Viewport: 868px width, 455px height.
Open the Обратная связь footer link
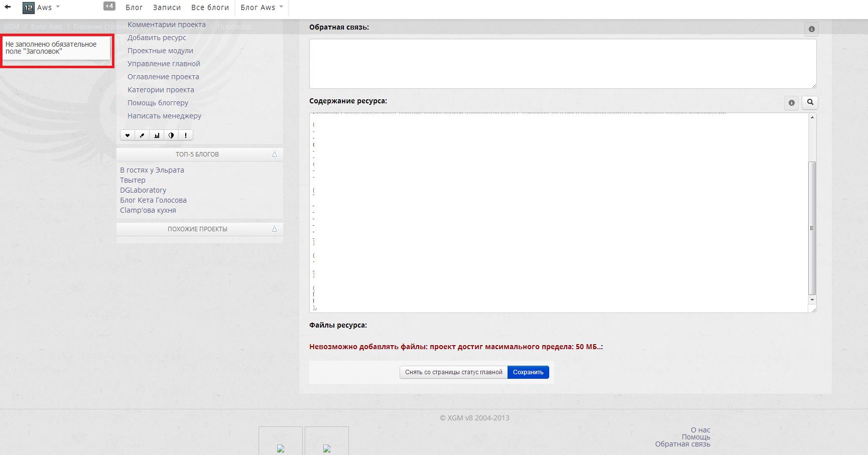(683, 444)
